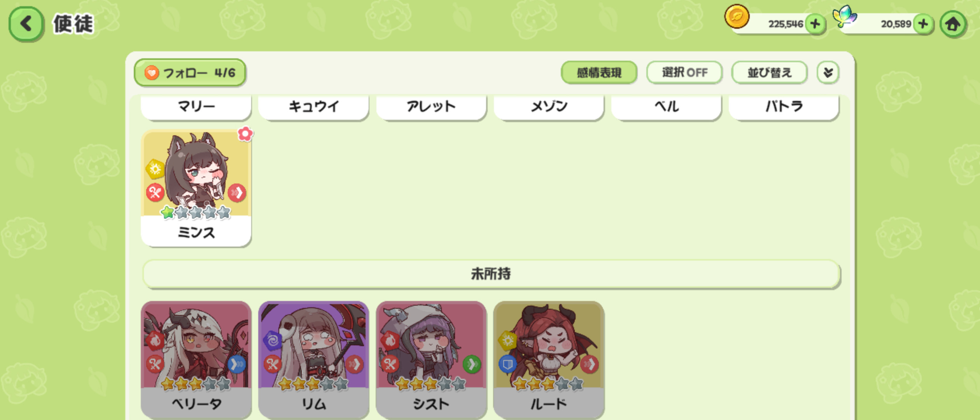Select the キュウイ character tab
980x420 pixels.
313,107
